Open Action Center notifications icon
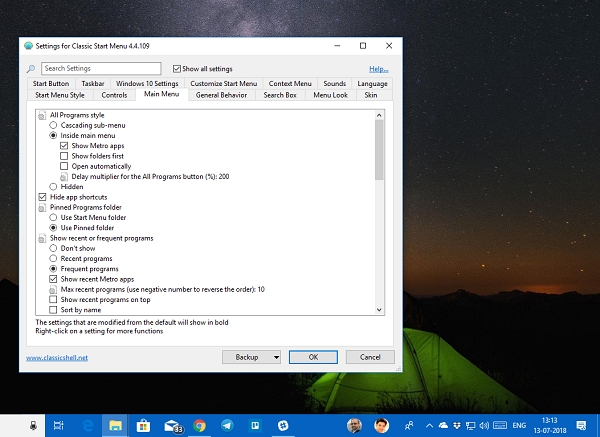Viewport: 600px width, 437px height. click(581, 425)
